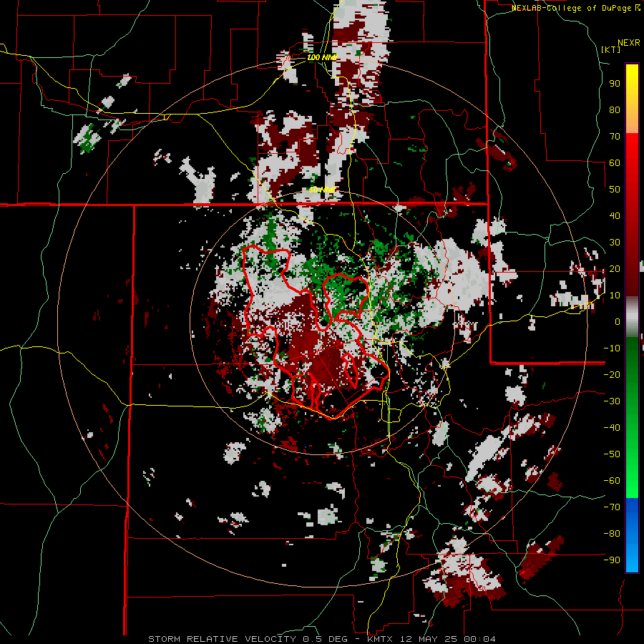Click the 100 NMI range ring label
Viewport: 644px width, 644px height.
coord(321,57)
